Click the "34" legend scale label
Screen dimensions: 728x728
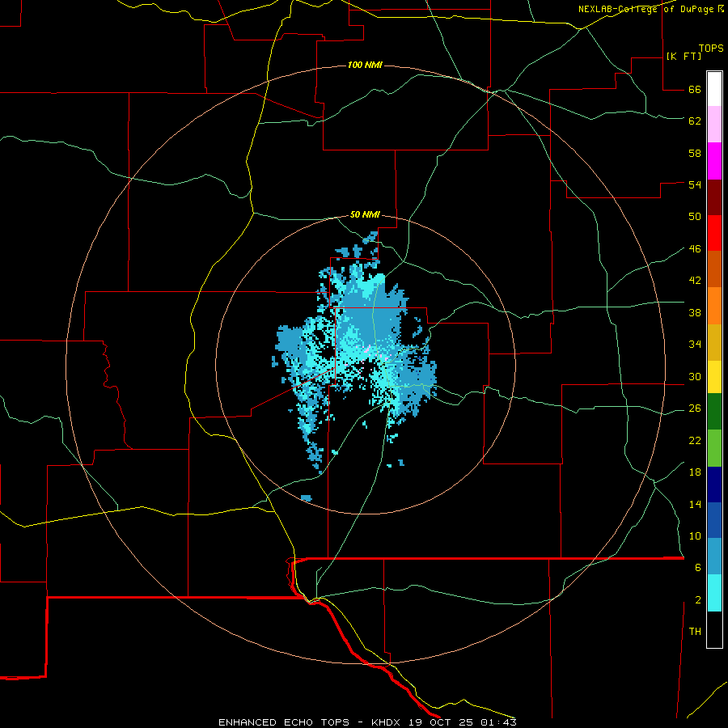695,345
